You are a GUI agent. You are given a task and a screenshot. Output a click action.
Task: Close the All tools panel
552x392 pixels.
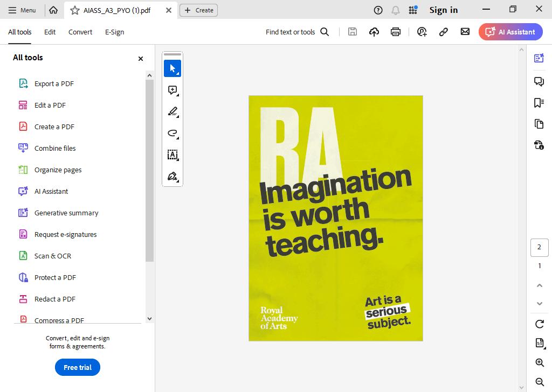click(x=141, y=59)
